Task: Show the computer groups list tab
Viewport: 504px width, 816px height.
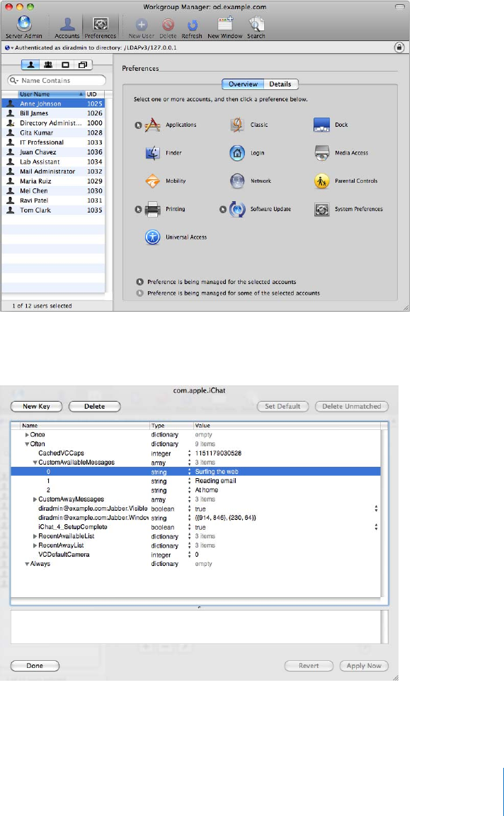Action: coord(84,65)
